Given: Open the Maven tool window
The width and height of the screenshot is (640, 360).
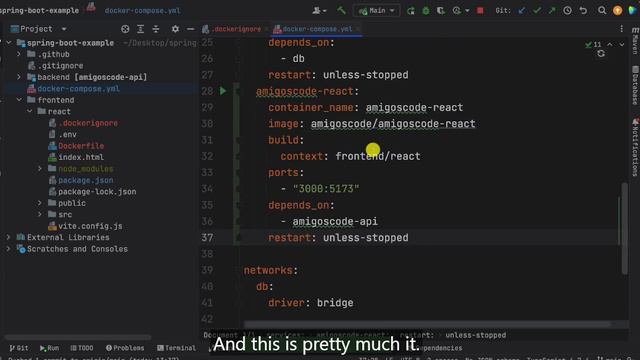Looking at the screenshot, I should click(x=635, y=41).
